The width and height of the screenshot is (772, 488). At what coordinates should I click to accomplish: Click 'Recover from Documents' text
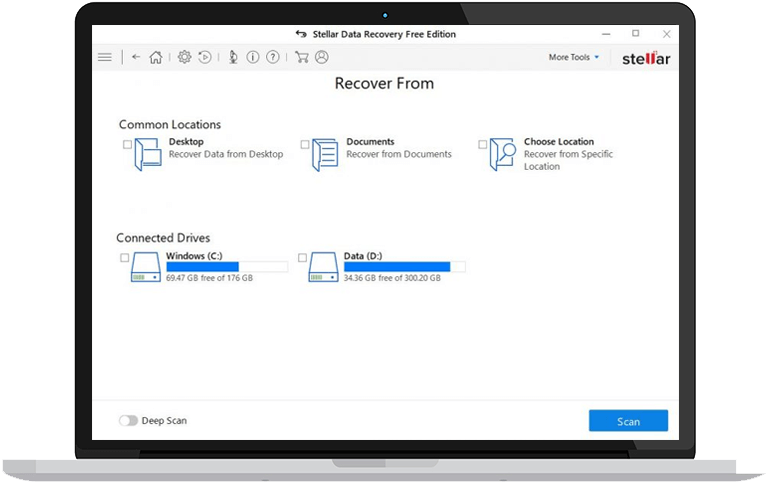coord(399,154)
